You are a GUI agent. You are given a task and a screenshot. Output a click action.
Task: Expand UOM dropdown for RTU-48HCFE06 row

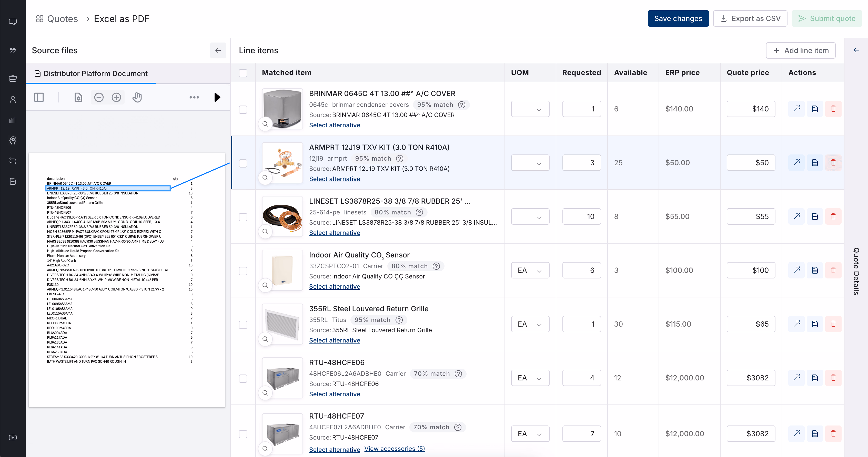pos(530,378)
